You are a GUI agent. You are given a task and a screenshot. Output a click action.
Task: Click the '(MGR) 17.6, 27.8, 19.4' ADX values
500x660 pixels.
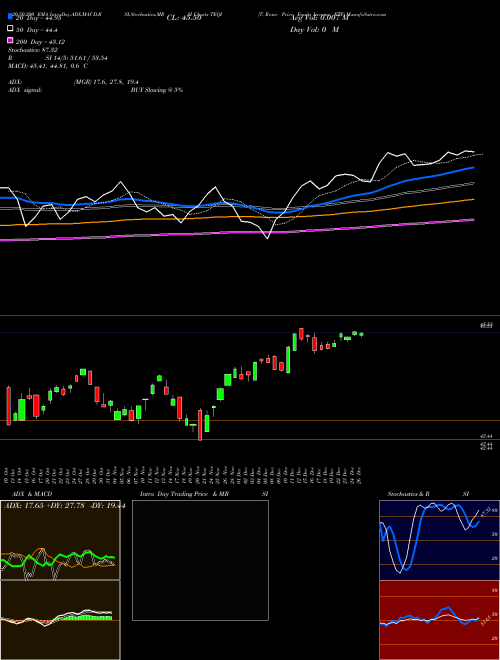(106, 82)
